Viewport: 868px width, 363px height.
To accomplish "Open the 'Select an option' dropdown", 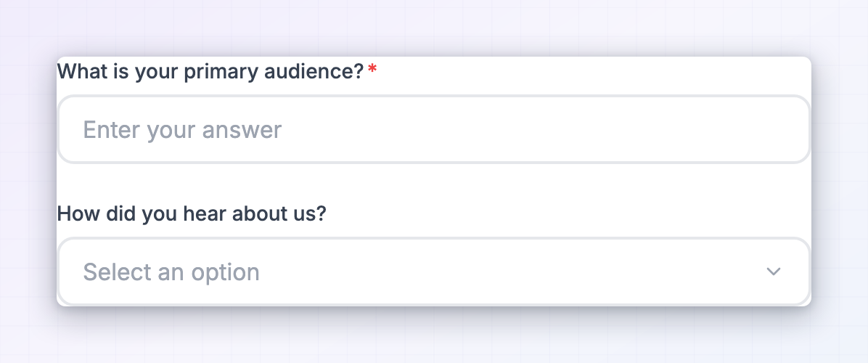I will tap(434, 271).
